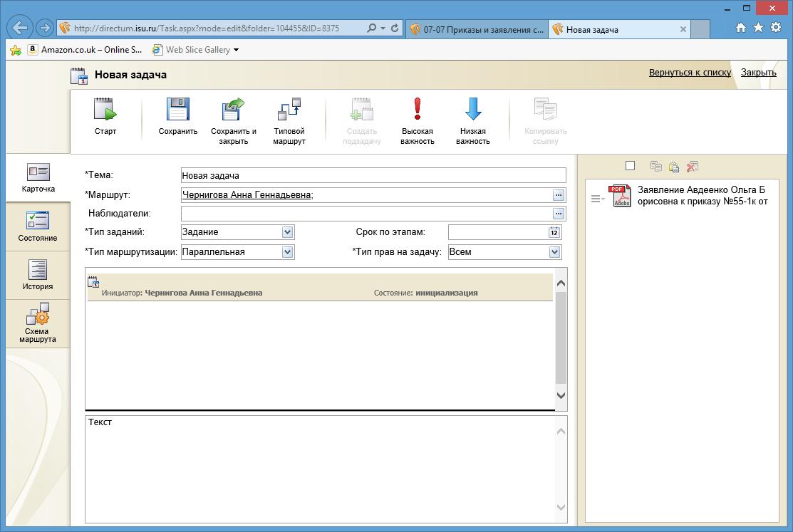Click the Вернуться к списку link

[690, 73]
